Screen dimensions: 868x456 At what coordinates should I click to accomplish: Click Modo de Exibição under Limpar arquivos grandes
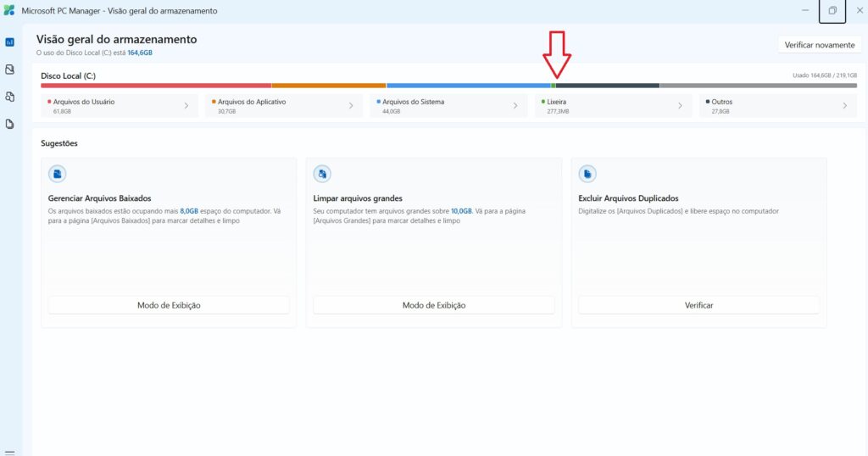click(434, 305)
